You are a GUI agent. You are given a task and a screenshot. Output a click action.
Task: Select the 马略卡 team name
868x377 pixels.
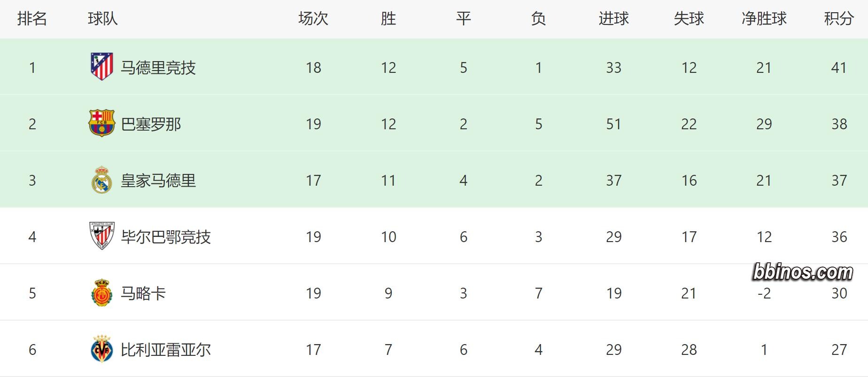(143, 293)
